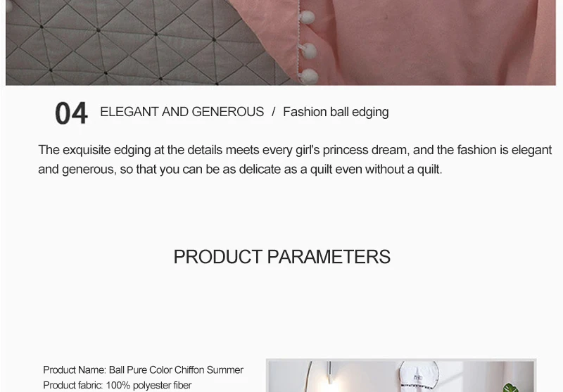Click the middle white pom-pom ball
The image size is (563, 392).
pos(309,51)
